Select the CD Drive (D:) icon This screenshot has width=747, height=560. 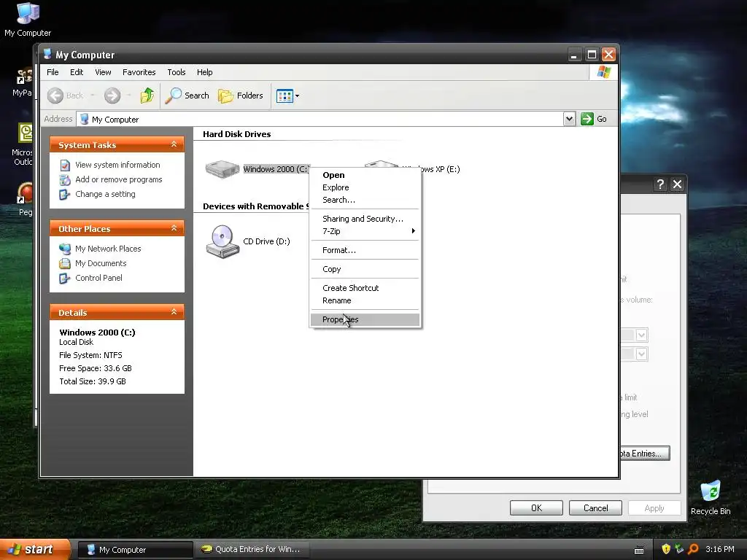222,241
